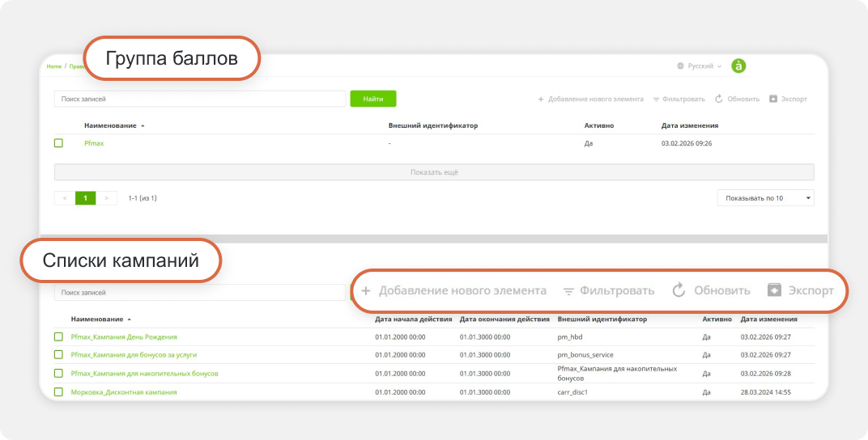Viewport: 868px width, 440px height.
Task: Click the export icon in the points group toolbar
Action: click(x=773, y=99)
